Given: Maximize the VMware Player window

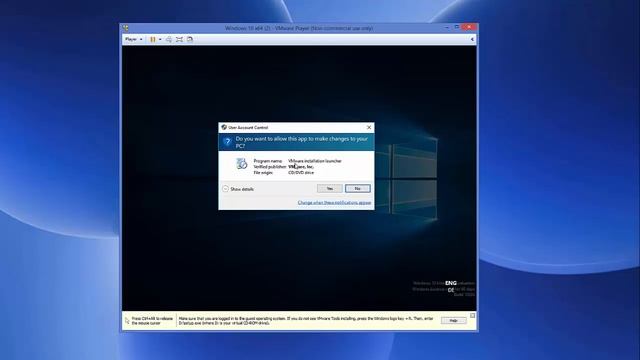Looking at the screenshot, I should (x=457, y=27).
